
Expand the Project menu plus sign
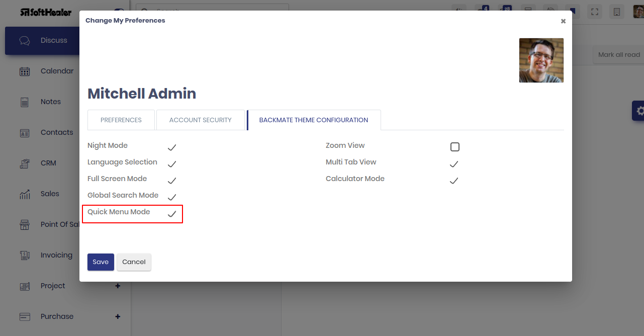(x=118, y=286)
